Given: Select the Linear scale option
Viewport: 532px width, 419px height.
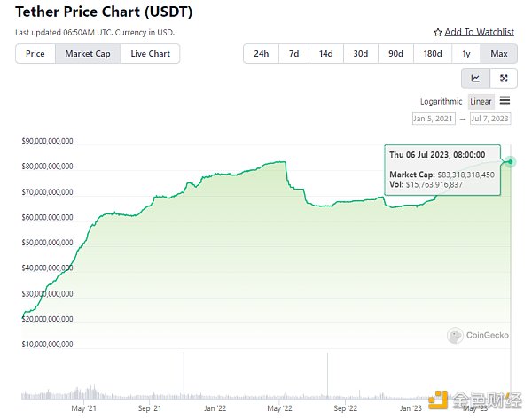Looking at the screenshot, I should tap(481, 101).
